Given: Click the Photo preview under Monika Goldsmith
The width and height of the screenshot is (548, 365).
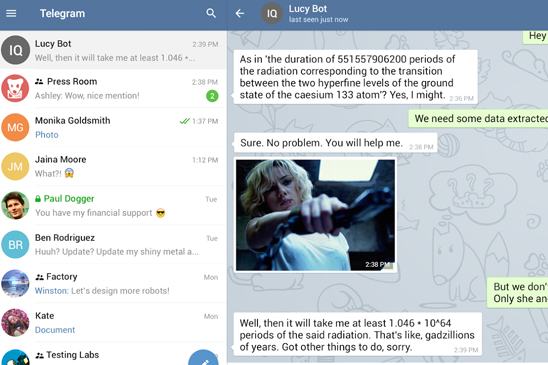Looking at the screenshot, I should coord(46,135).
